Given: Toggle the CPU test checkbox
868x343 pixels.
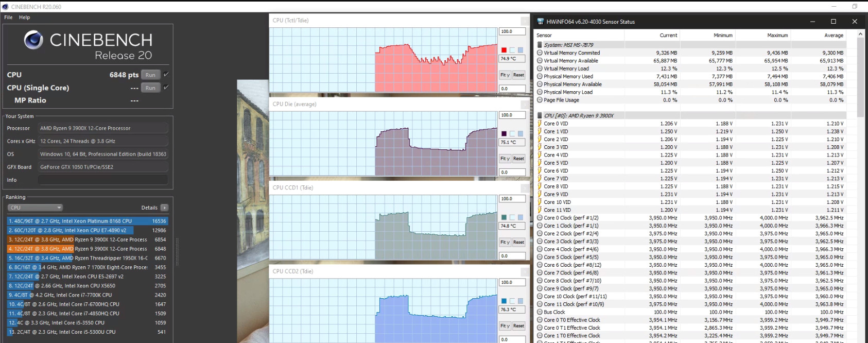Looking at the screenshot, I should 166,75.
